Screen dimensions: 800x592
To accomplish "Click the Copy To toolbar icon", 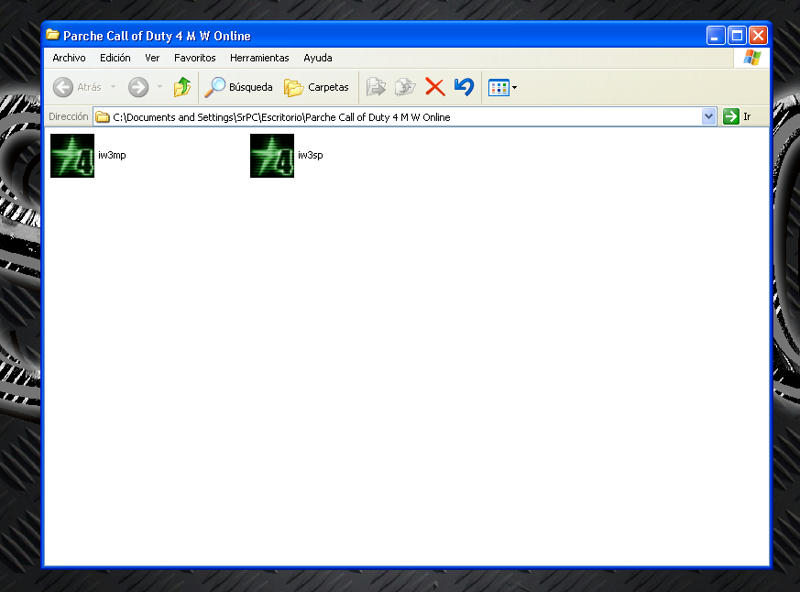I will point(405,87).
